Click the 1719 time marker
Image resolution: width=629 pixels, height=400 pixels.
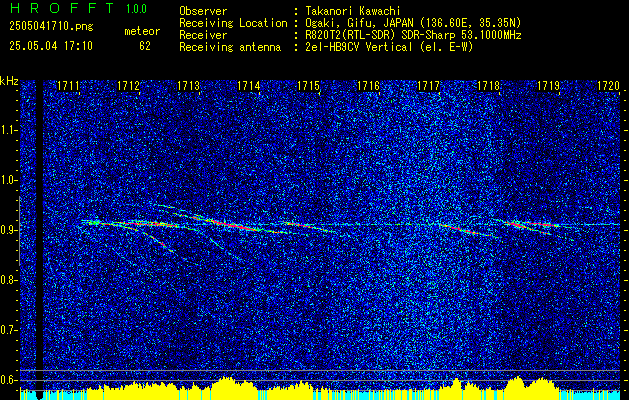click(548, 86)
